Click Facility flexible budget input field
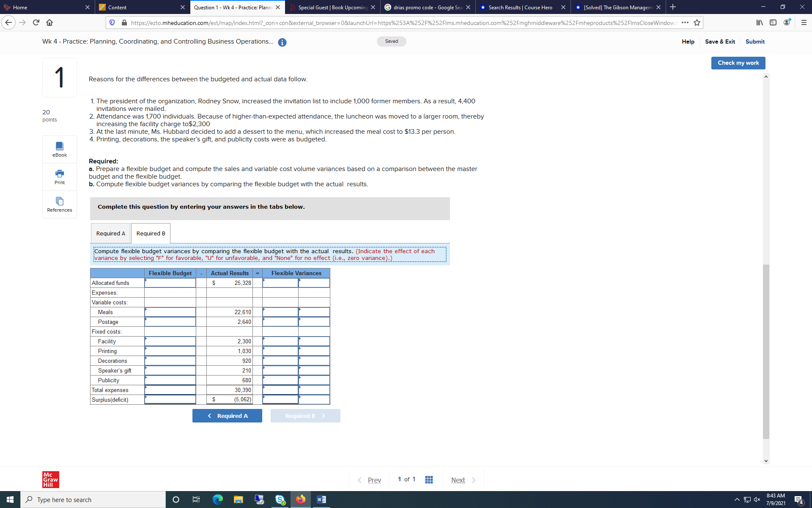Screen dimensions: 812x508 pyautogui.click(x=170, y=341)
